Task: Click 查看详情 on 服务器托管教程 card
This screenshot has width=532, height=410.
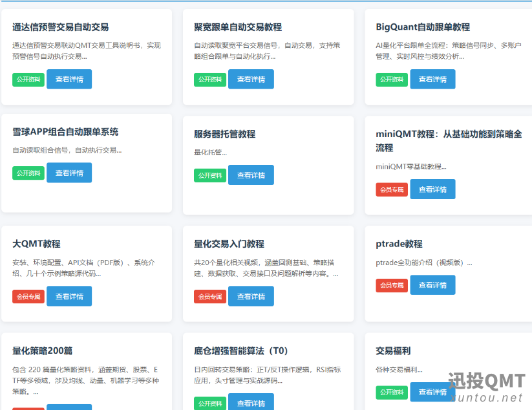Action: coord(251,175)
